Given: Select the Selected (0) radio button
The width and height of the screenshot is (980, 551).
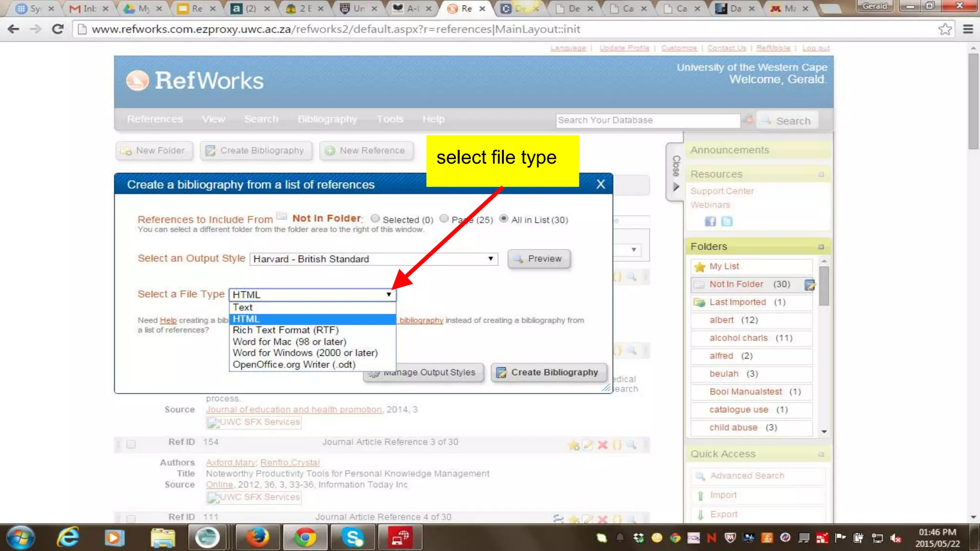Looking at the screenshot, I should (375, 219).
